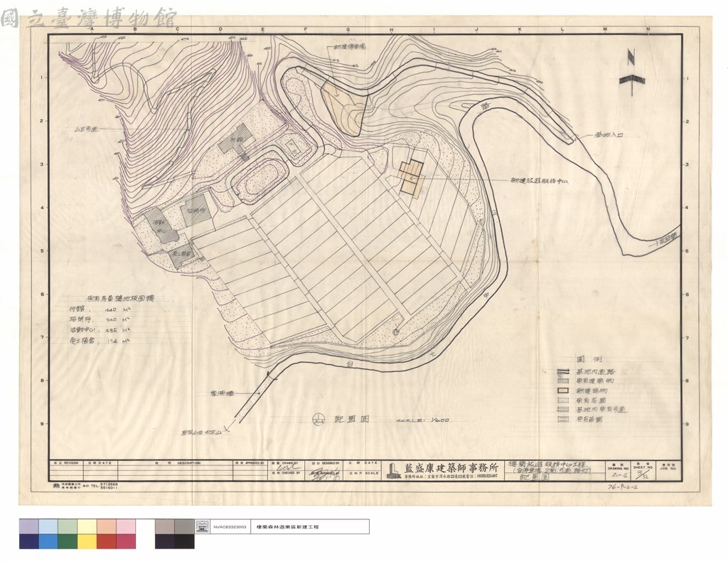Click the circled drawing reference symbol beside 配置圖

point(318,418)
